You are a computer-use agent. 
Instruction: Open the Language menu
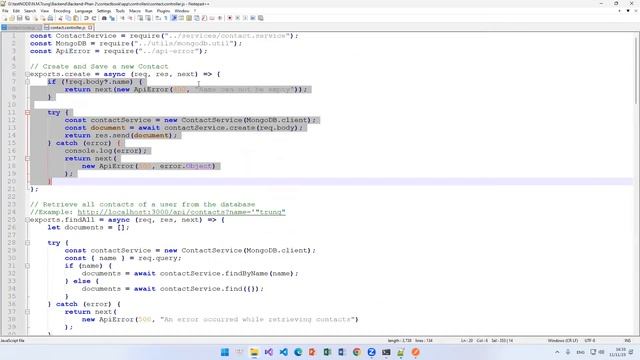pos(84,11)
